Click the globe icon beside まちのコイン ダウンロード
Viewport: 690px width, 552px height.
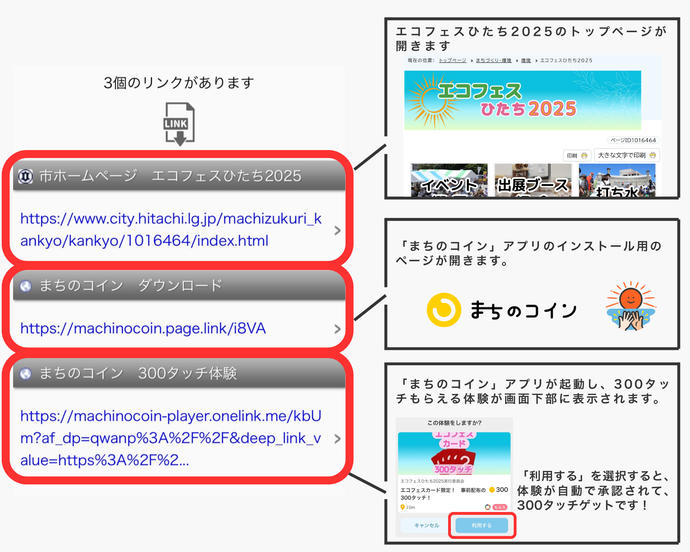24,286
